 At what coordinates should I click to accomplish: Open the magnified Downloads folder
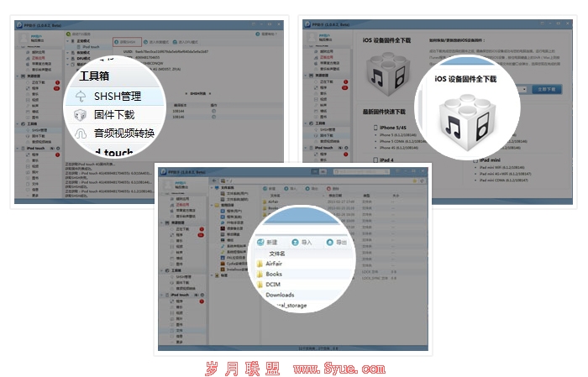(x=280, y=295)
